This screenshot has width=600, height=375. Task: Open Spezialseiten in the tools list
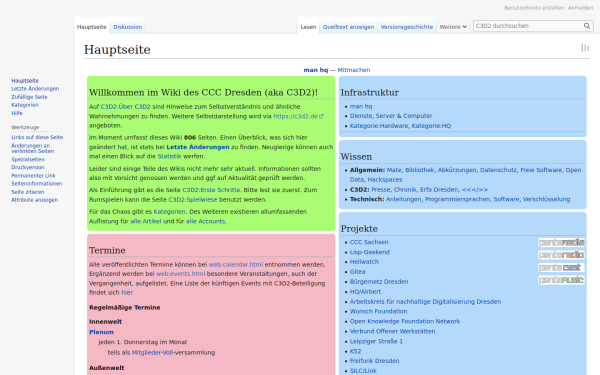click(28, 160)
